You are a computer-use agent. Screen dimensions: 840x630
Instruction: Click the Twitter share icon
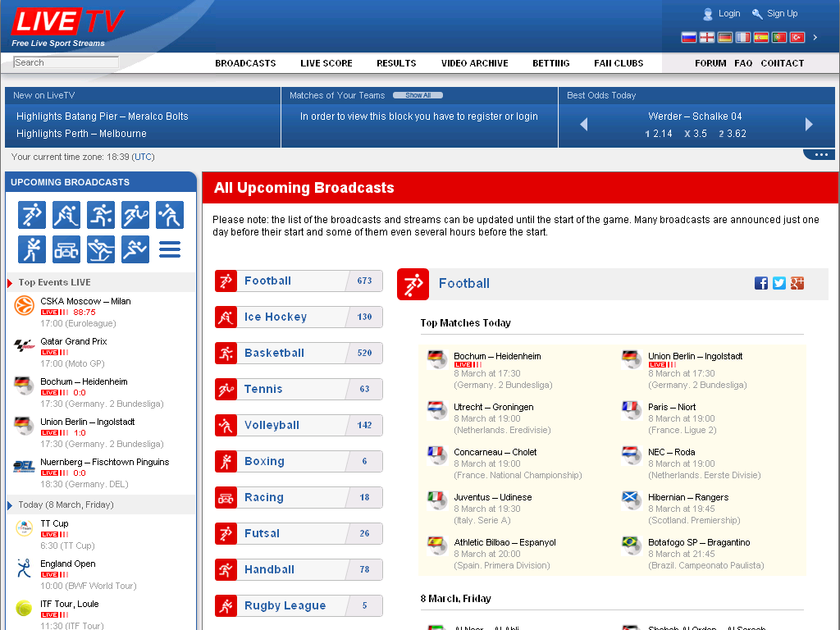(779, 283)
